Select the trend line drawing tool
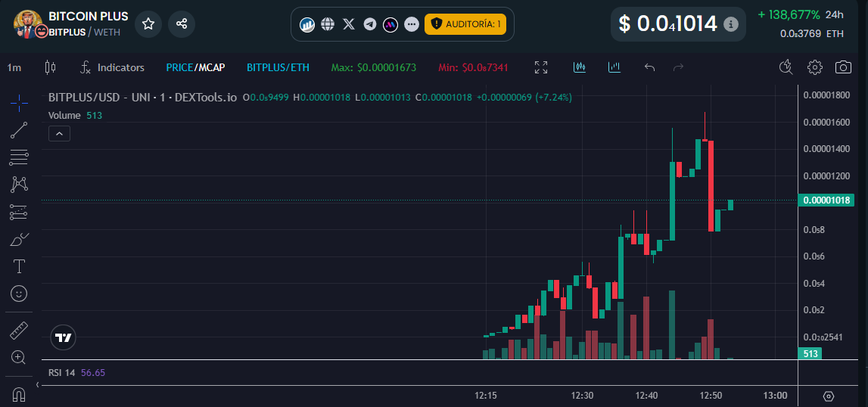This screenshot has height=407, width=868. pyautogui.click(x=19, y=130)
